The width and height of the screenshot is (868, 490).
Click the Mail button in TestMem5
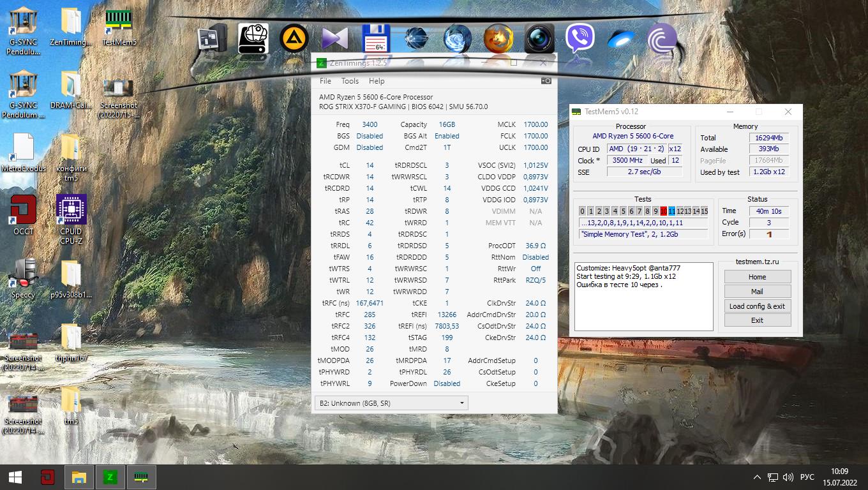tap(757, 292)
